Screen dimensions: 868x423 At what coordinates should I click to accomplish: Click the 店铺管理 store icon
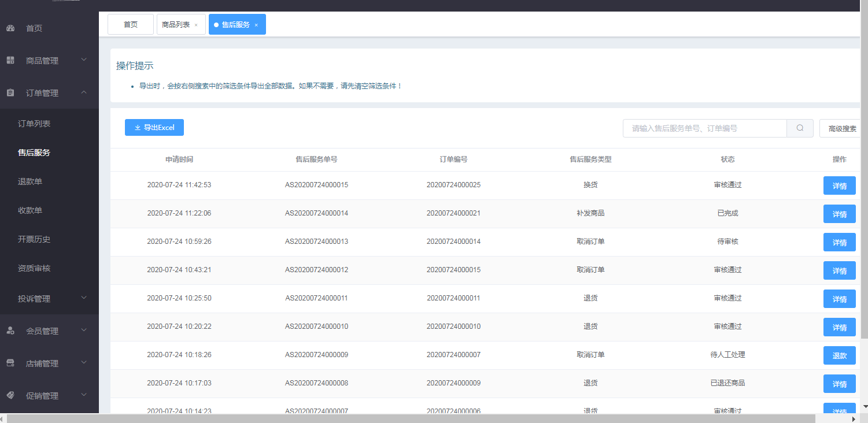pos(10,363)
